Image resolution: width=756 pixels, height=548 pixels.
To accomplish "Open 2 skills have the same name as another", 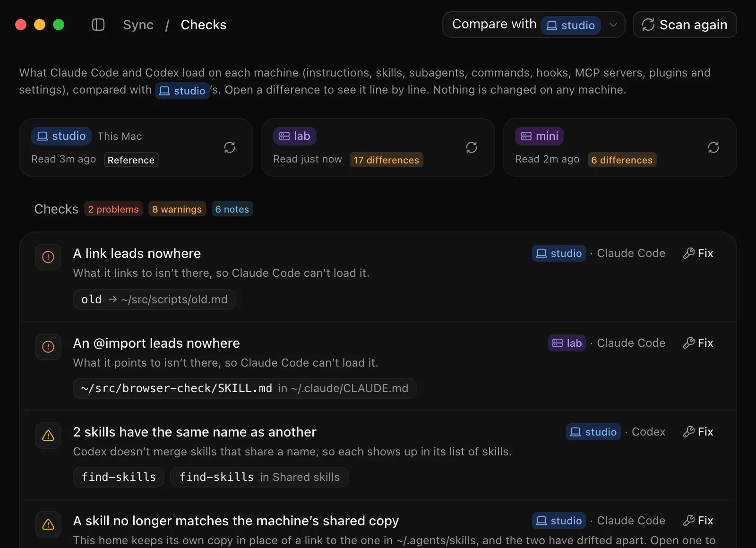I will [x=195, y=432].
